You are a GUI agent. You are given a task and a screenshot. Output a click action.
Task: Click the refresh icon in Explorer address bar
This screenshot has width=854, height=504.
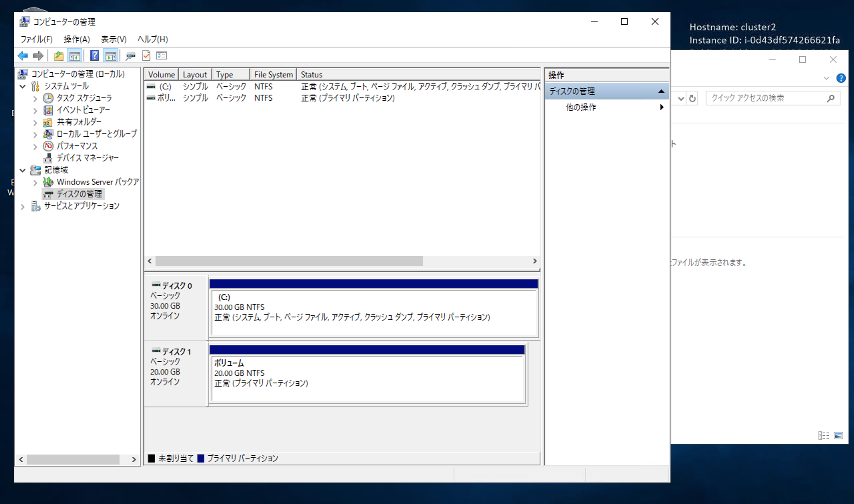click(x=692, y=98)
